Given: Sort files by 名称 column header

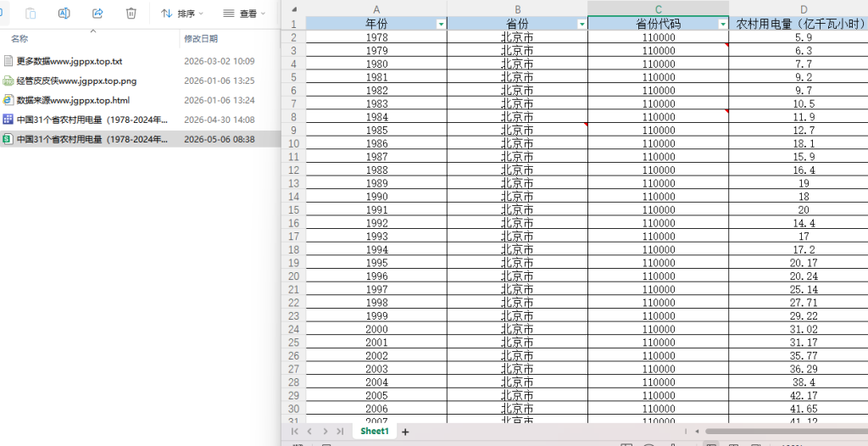Looking at the screenshot, I should tap(20, 39).
